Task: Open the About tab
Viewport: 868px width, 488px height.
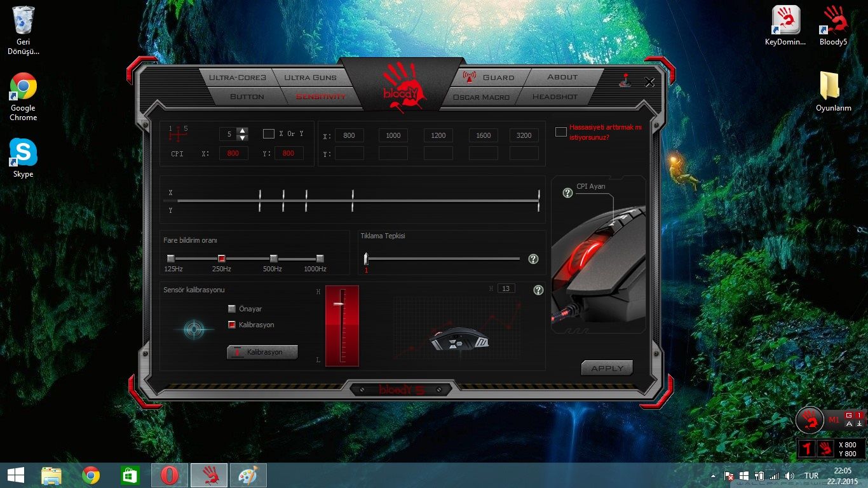Action: (562, 78)
